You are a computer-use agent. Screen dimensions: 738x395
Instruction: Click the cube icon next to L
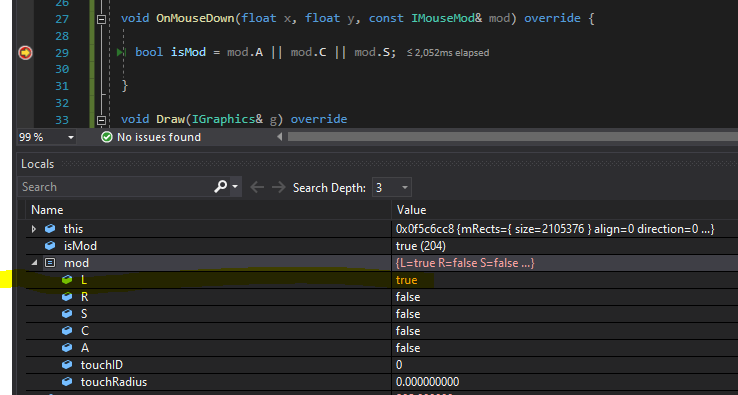click(x=67, y=280)
